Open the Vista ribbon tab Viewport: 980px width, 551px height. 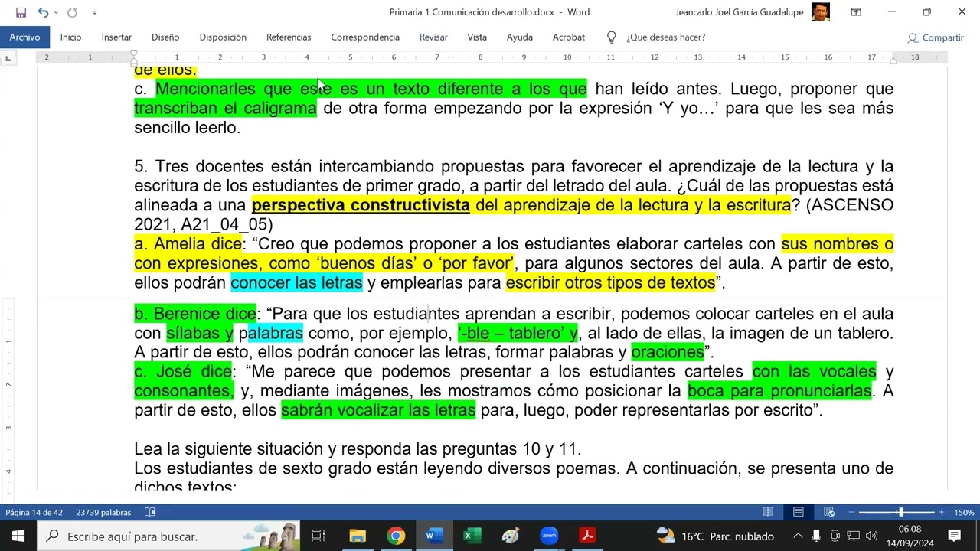477,37
